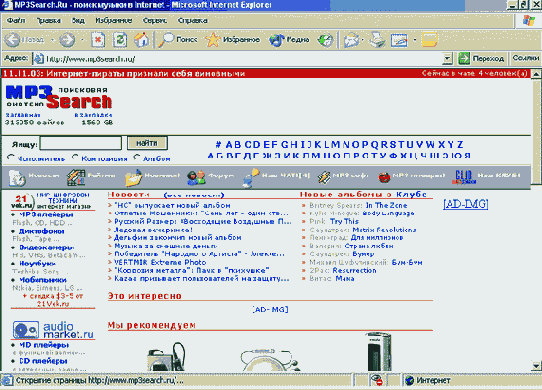Expand the address bar dropdown arrow

tap(447, 59)
